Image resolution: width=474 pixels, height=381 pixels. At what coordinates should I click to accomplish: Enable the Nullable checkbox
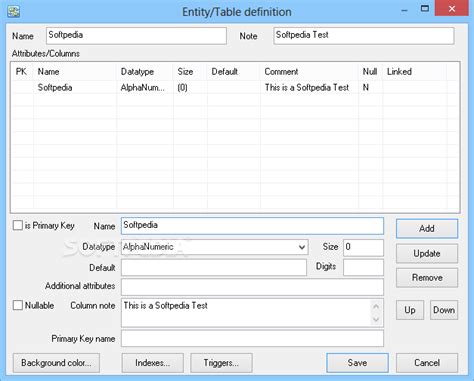click(18, 305)
